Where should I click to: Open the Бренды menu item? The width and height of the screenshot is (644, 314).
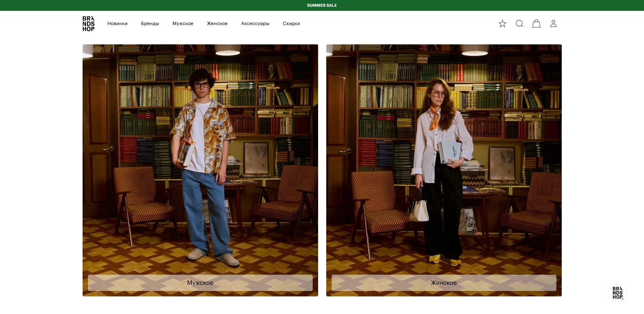150,23
